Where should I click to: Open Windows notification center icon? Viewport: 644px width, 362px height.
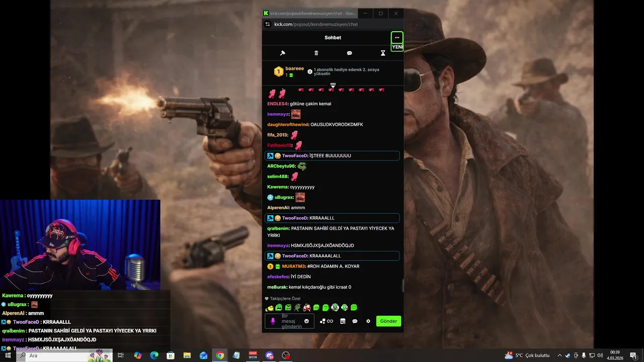click(x=633, y=355)
